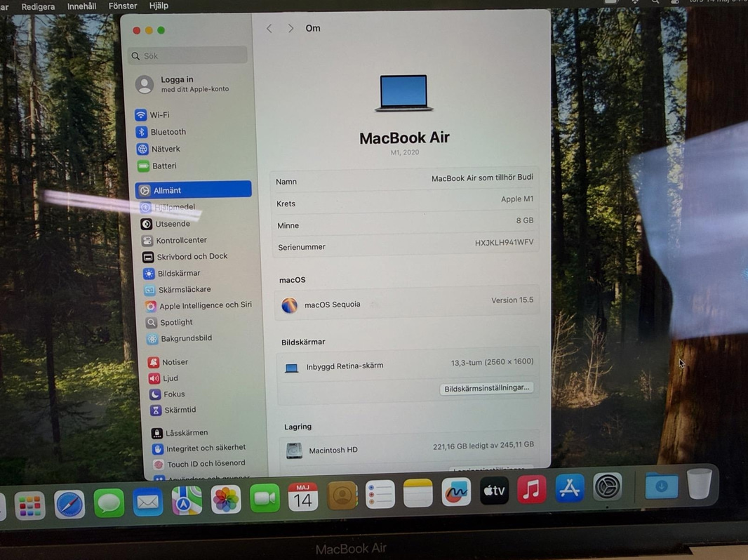The width and height of the screenshot is (748, 560).
Task: Open Downloads folder in Dock
Action: pyautogui.click(x=661, y=485)
